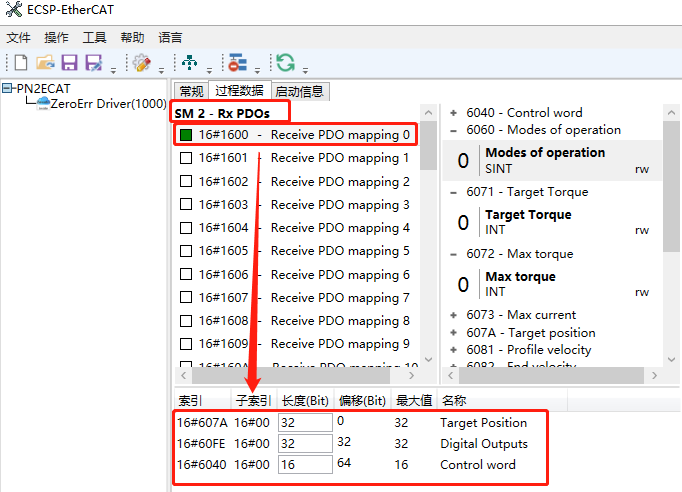This screenshot has height=492, width=682.
Task: Click the PDO list scroll-down arrow
Action: 428,359
